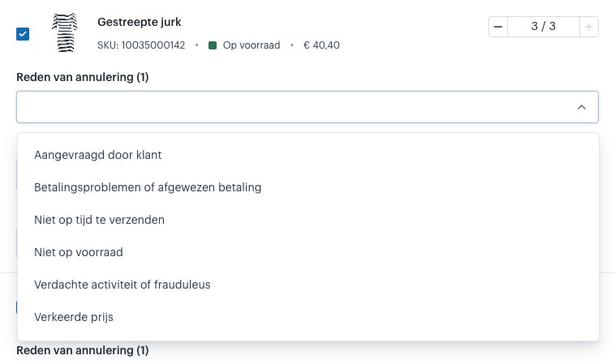Image resolution: width=615 pixels, height=364 pixels.
Task: Click the € 40,40 price
Action: tap(321, 45)
